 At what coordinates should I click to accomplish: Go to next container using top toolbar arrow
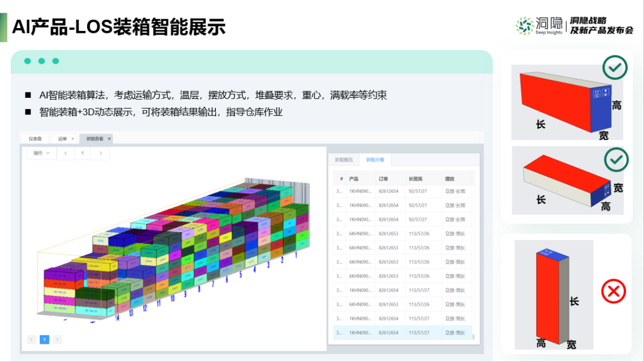pyautogui.click(x=101, y=153)
